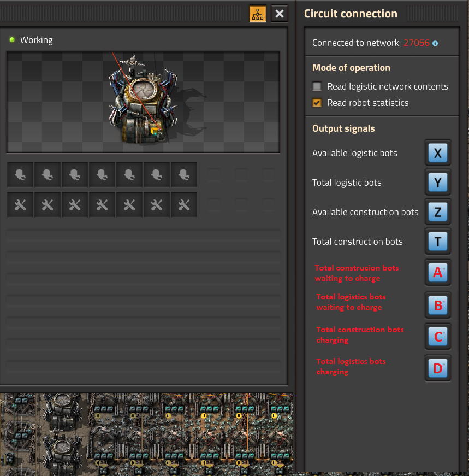Choose signal X for available logistic bots
The height and width of the screenshot is (476, 469).
[x=437, y=153]
